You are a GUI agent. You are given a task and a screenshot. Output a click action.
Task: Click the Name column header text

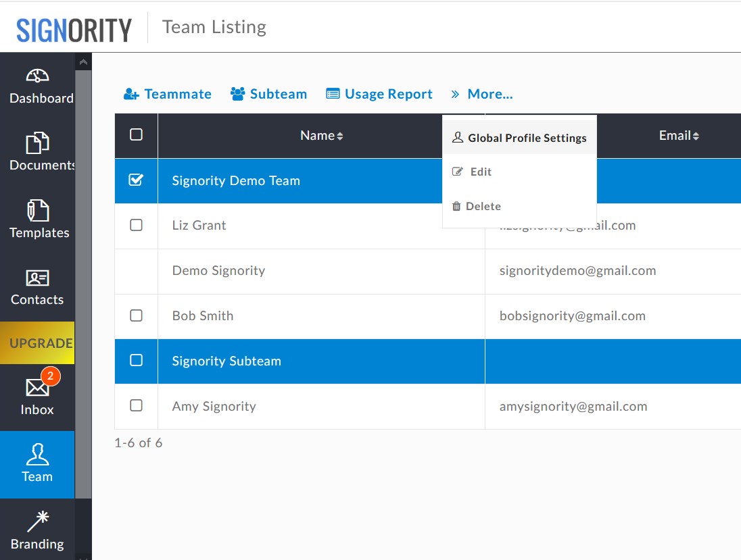pyautogui.click(x=317, y=136)
